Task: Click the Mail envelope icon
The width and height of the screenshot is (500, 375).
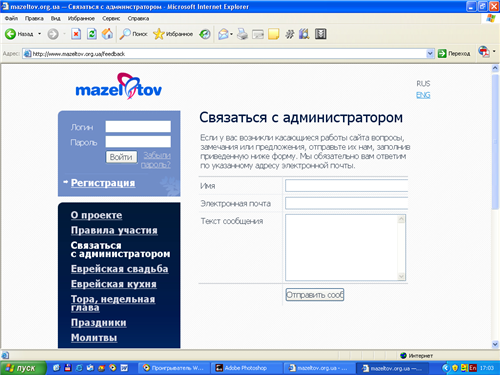Action: (x=223, y=34)
